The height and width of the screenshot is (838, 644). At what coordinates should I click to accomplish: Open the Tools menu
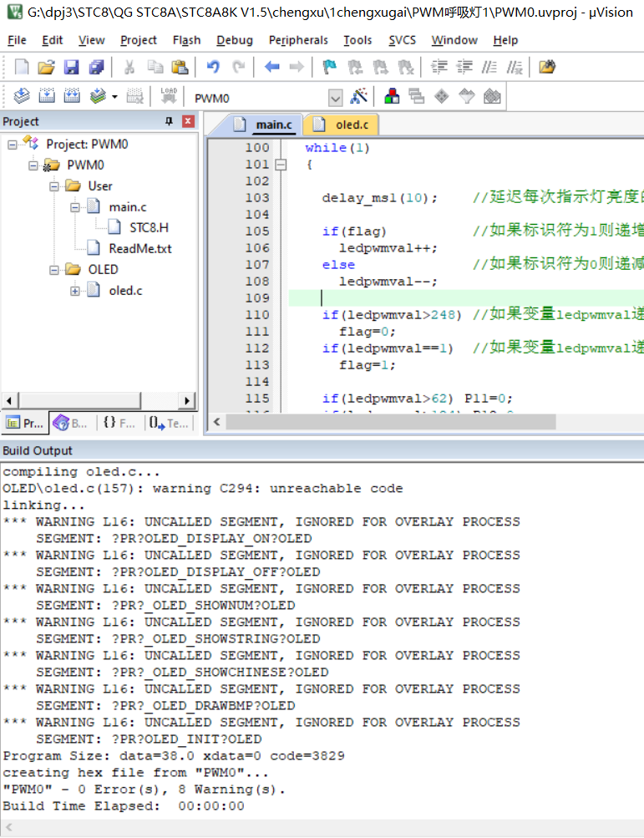(x=357, y=40)
